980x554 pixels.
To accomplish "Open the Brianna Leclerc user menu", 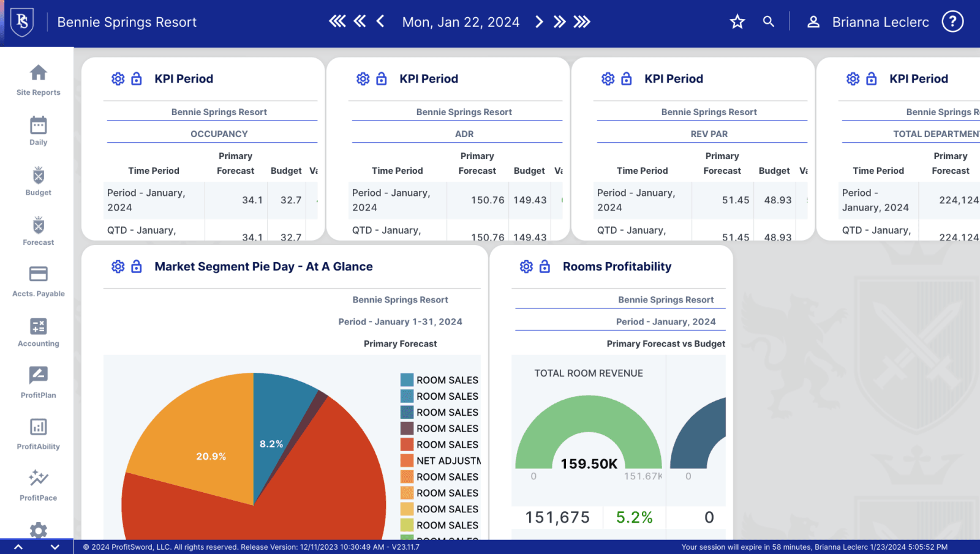I will coord(869,22).
